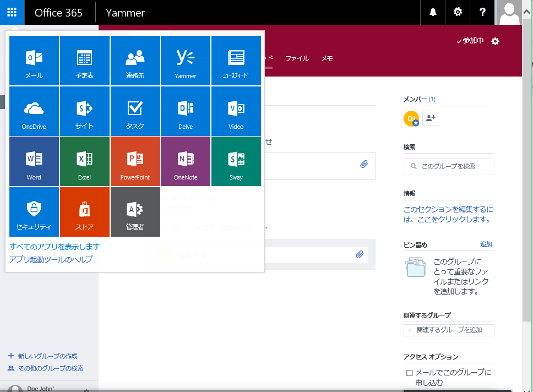Open the OneDrive tile

(x=34, y=111)
